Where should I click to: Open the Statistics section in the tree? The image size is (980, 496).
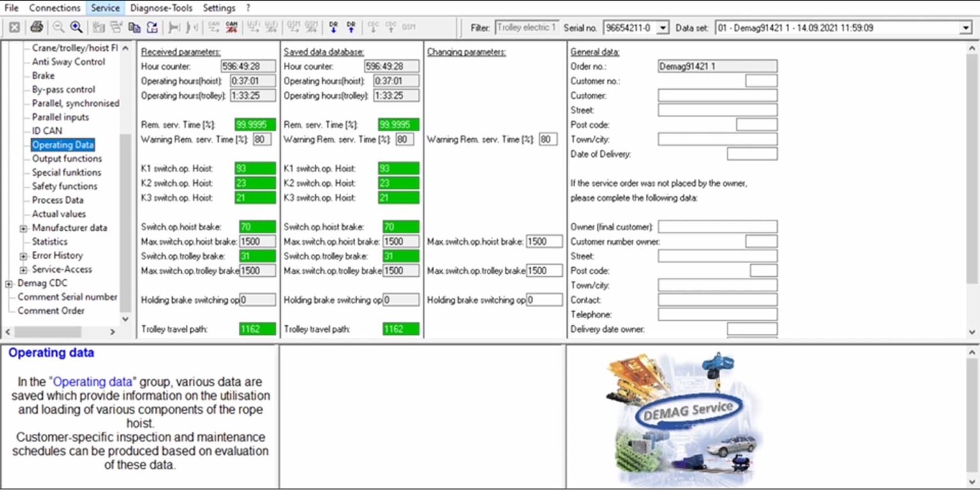click(50, 242)
